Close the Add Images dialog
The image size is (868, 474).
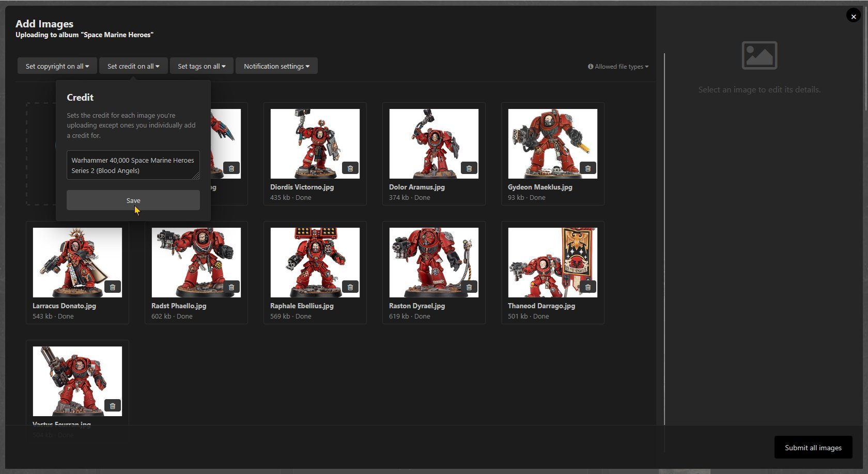pos(853,17)
